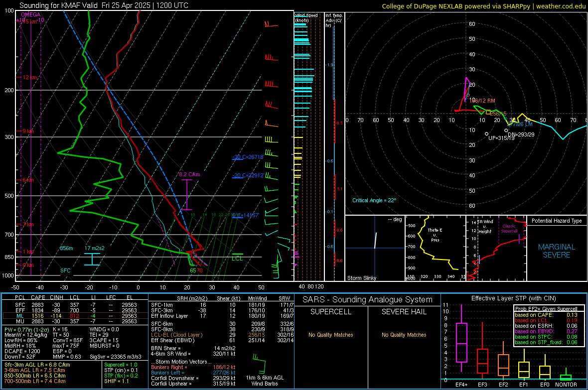The width and height of the screenshot is (588, 390).
Task: Click the 'MARGINAL SEVERE' hazard text
Action: pos(557,251)
